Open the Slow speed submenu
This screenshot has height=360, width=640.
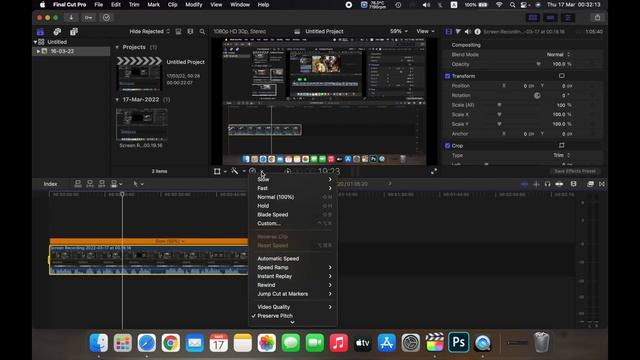(x=293, y=180)
